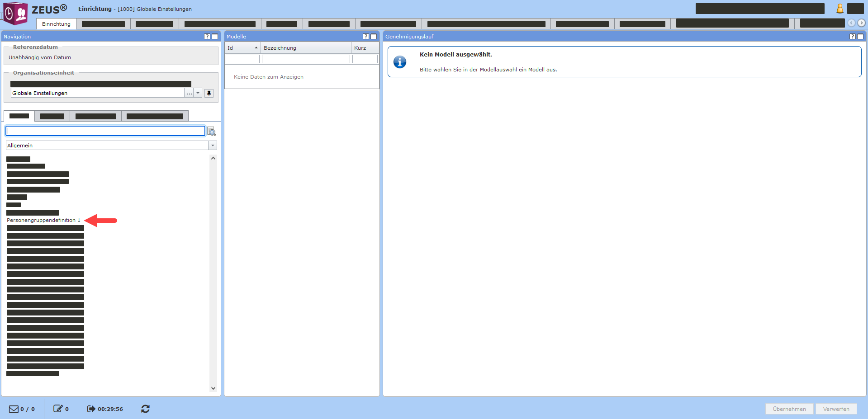Refresh the session using the reload icon

[x=145, y=409]
